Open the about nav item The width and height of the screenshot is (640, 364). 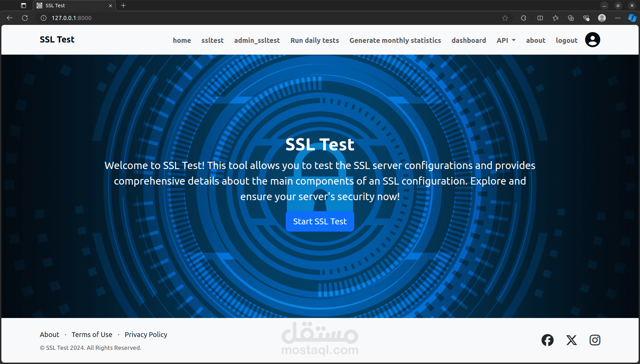point(536,40)
